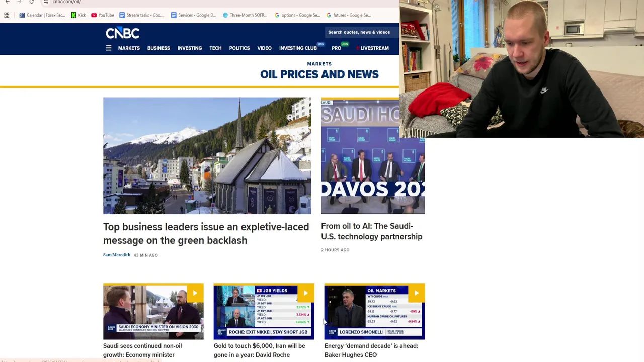
Task: Open the PRO nav item
Action: coord(336,48)
